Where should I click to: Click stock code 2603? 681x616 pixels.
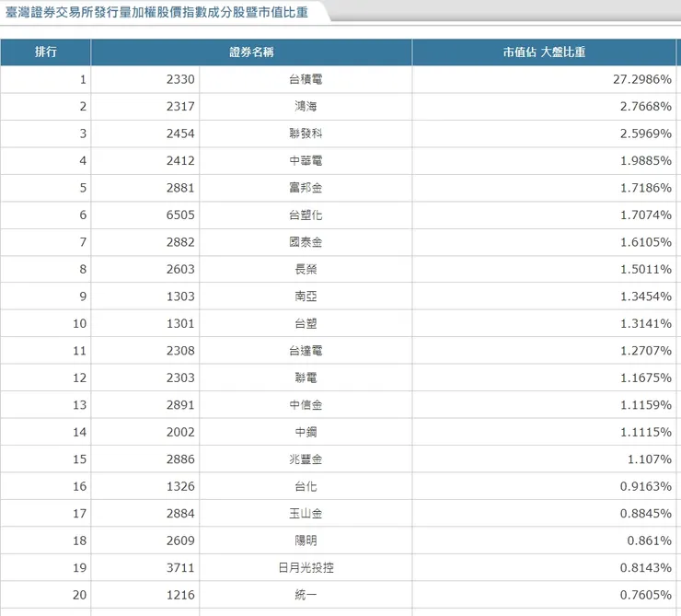tap(180, 270)
